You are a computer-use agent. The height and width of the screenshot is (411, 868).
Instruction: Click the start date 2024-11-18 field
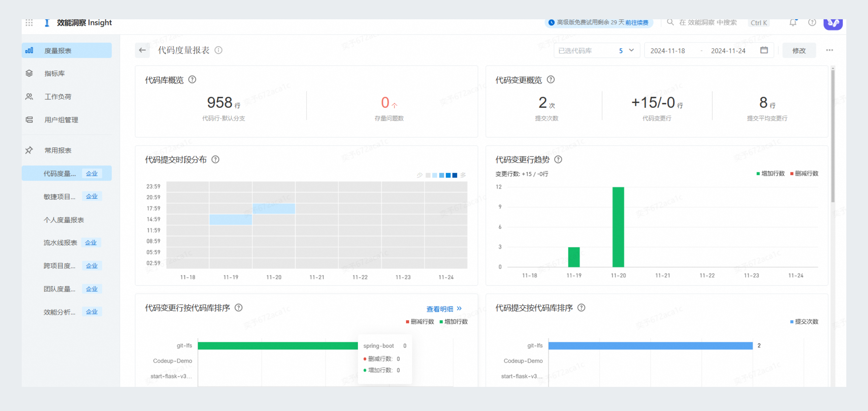tap(668, 51)
